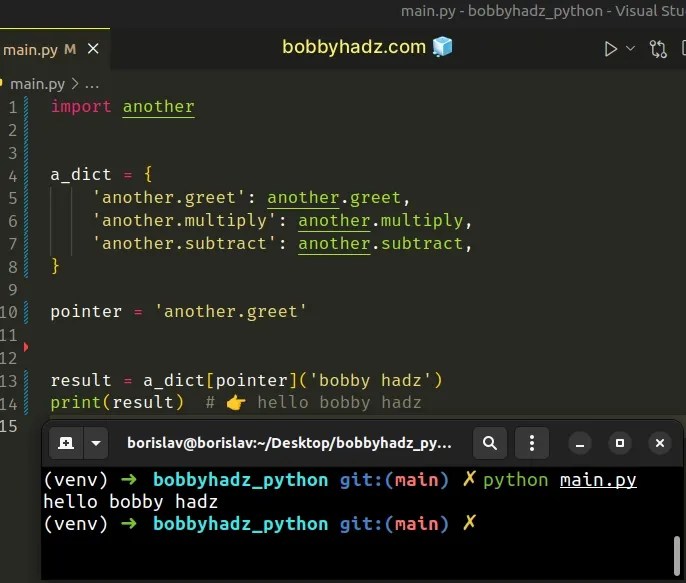Click the 'bobby hadz' string on line 13
The image size is (686, 583).
click(x=371, y=381)
